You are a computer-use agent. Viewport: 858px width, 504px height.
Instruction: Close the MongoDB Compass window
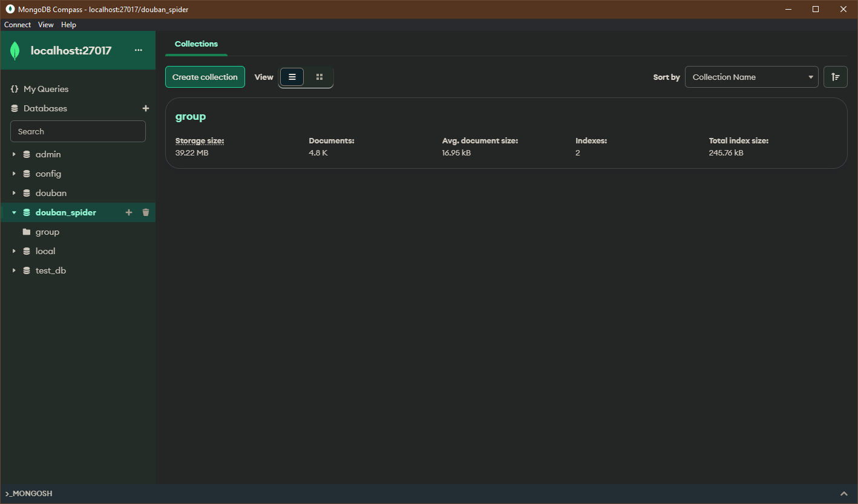(x=843, y=9)
